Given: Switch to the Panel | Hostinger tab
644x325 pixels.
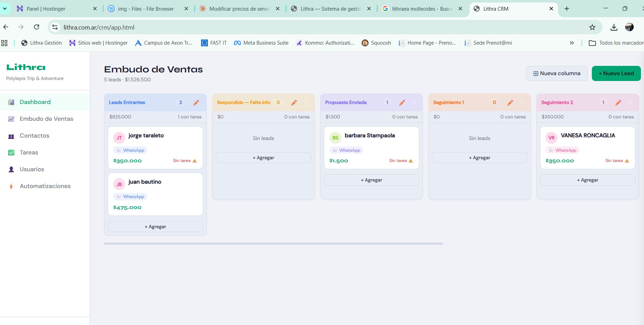Looking at the screenshot, I should (57, 9).
